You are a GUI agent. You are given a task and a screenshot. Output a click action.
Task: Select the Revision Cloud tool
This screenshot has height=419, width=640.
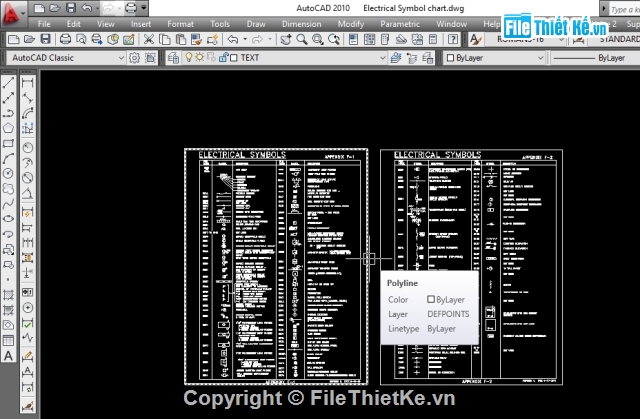pyautogui.click(x=8, y=188)
